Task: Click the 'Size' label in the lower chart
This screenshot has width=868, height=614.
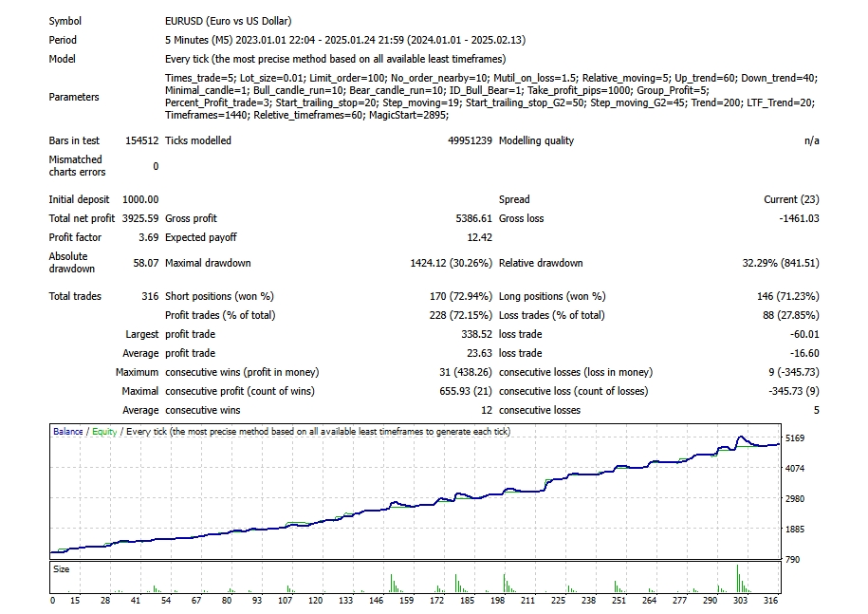Action: (61, 568)
